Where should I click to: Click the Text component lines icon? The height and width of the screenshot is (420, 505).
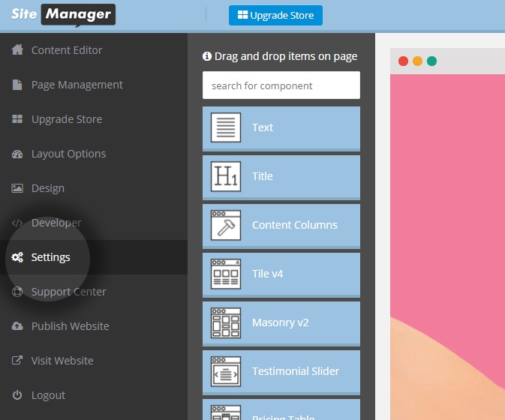(x=226, y=127)
